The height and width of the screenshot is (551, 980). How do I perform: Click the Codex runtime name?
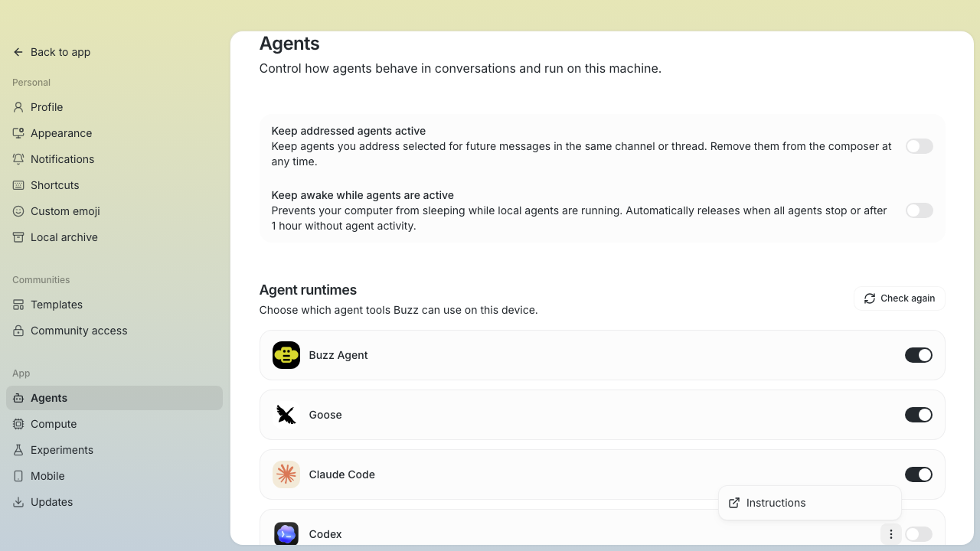325,534
